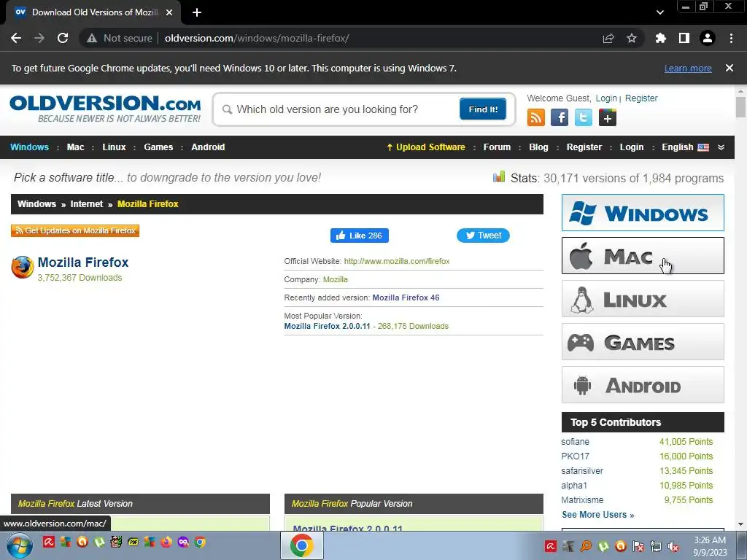Screen dimensions: 747x560
Task: Click the Google plus share icon
Action: [x=608, y=117]
